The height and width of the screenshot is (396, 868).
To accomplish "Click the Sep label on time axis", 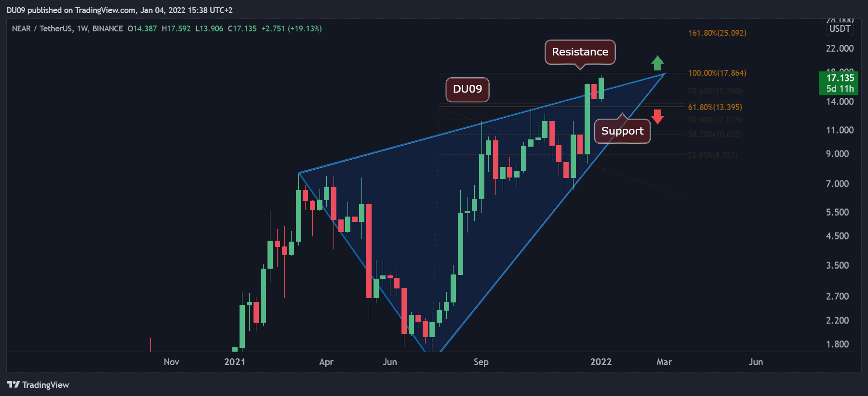I will click(481, 362).
